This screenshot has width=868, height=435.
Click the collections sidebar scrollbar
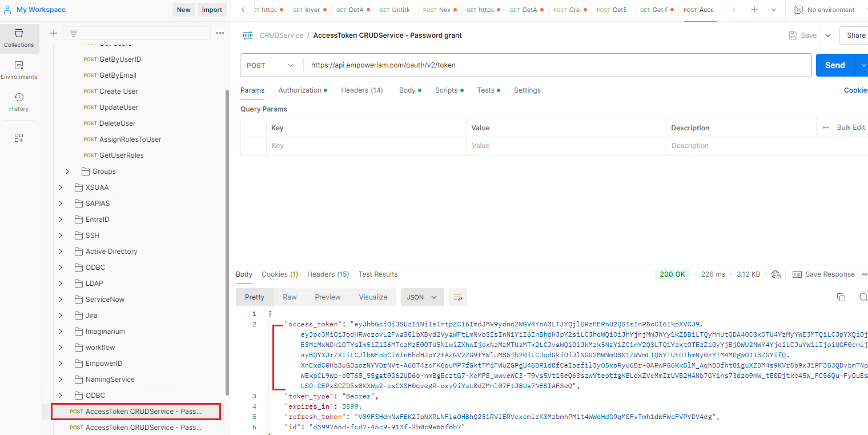(227, 242)
